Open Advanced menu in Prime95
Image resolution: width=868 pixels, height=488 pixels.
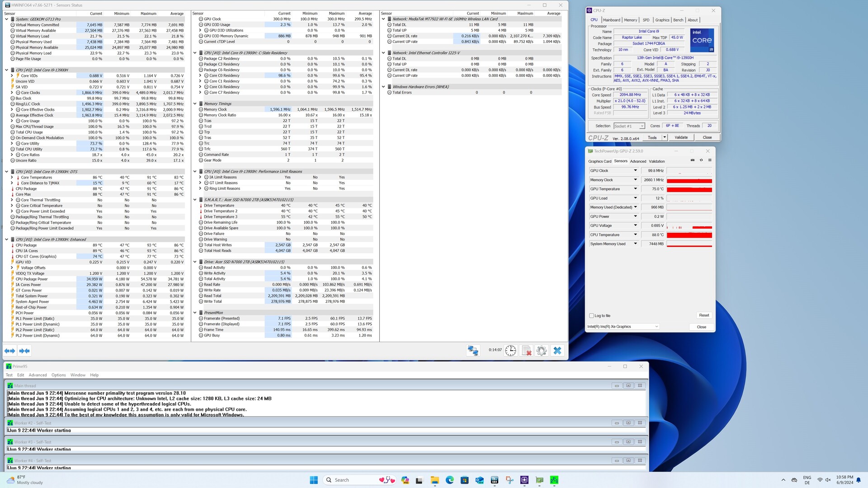[x=38, y=375]
